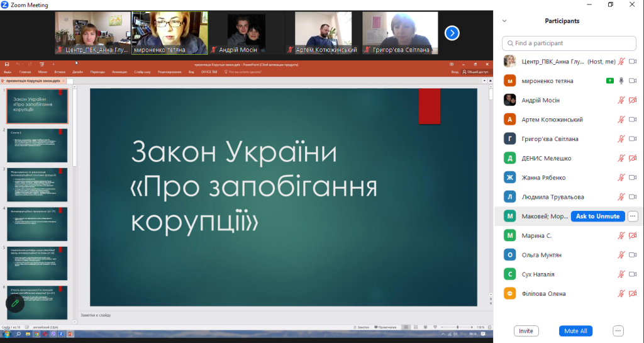Click the Mute All button
Viewport: 644px width, 343px height.
point(575,331)
